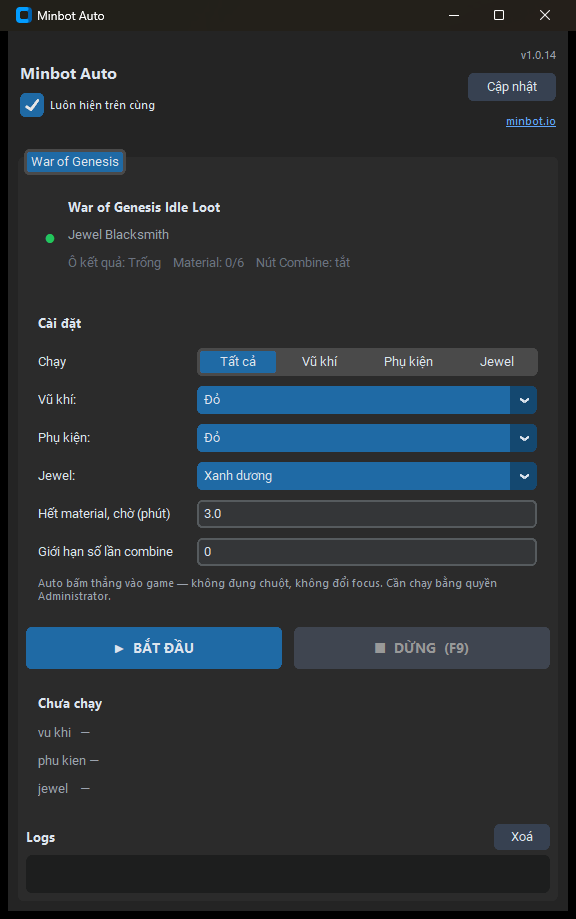This screenshot has height=919, width=576.
Task: Uncheck the 'Luôn hiện trên cùng' checkbox
Action: point(32,105)
